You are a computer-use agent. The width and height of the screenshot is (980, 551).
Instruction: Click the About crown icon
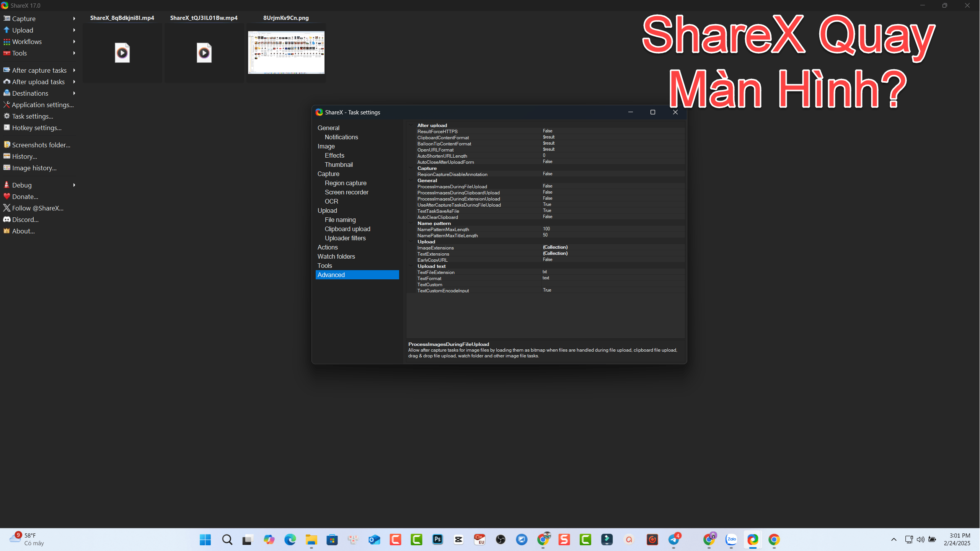click(7, 231)
